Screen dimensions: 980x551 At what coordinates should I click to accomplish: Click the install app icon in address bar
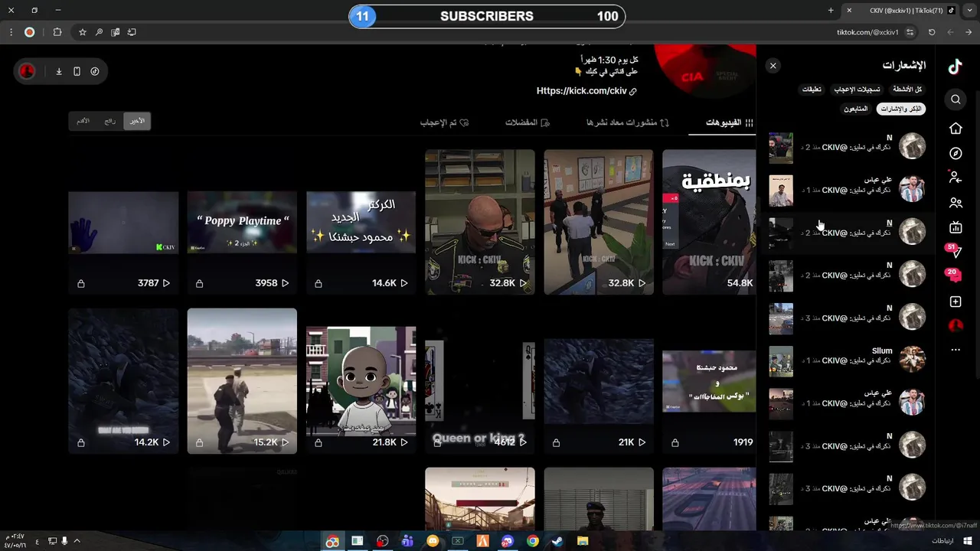pos(132,32)
